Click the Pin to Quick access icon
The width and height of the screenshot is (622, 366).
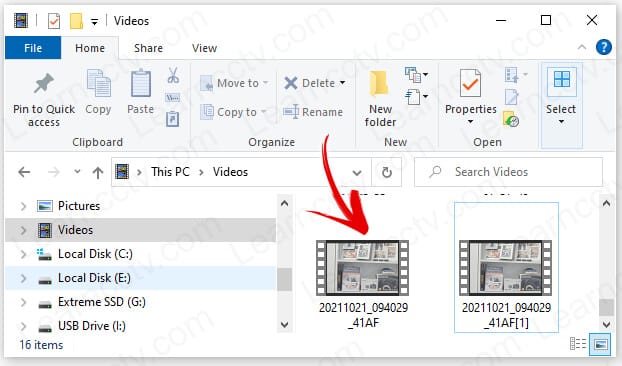tap(44, 83)
